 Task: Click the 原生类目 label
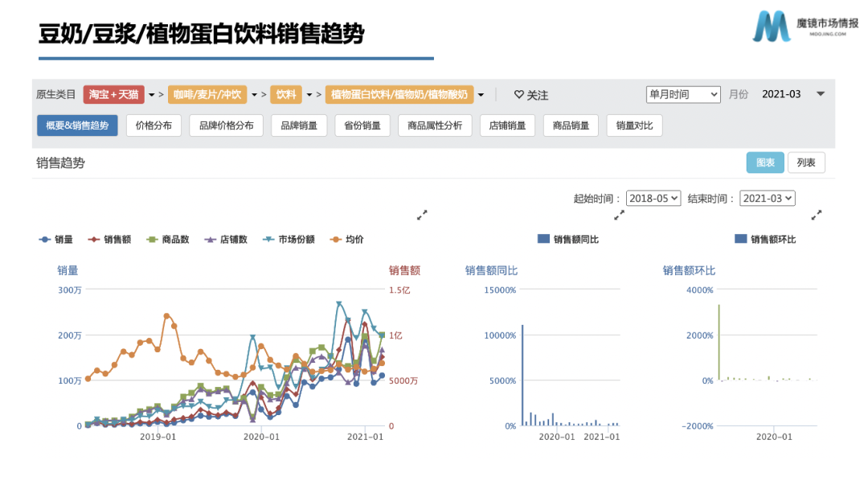[56, 95]
